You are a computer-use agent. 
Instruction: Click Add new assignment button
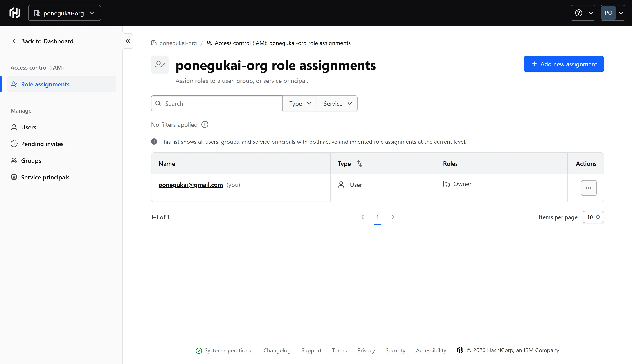pyautogui.click(x=564, y=64)
